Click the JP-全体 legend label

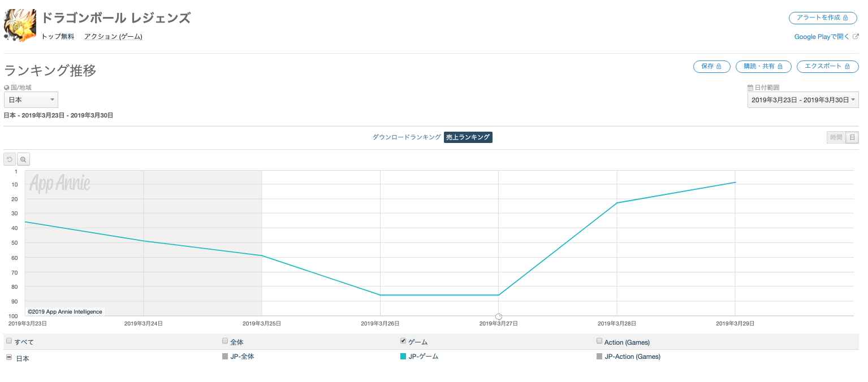243,357
